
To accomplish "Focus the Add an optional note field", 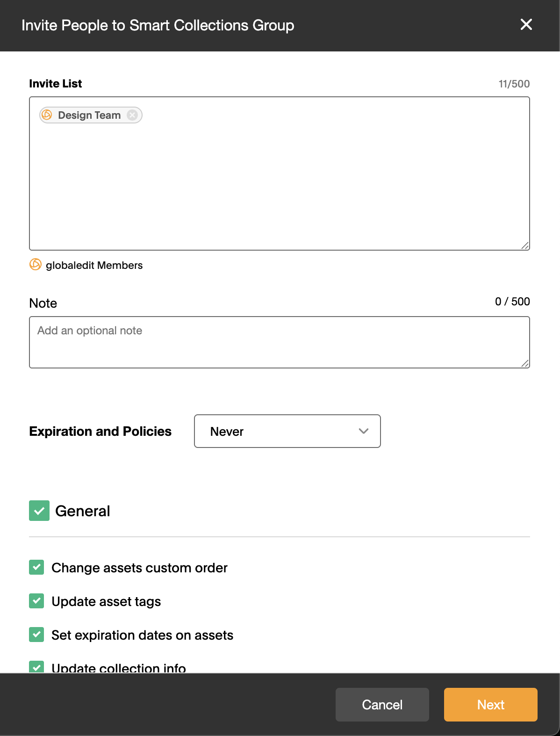I will coord(280,342).
